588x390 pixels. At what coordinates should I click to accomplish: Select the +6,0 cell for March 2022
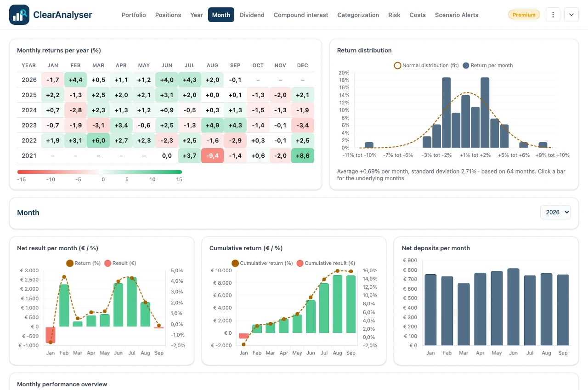click(x=98, y=140)
